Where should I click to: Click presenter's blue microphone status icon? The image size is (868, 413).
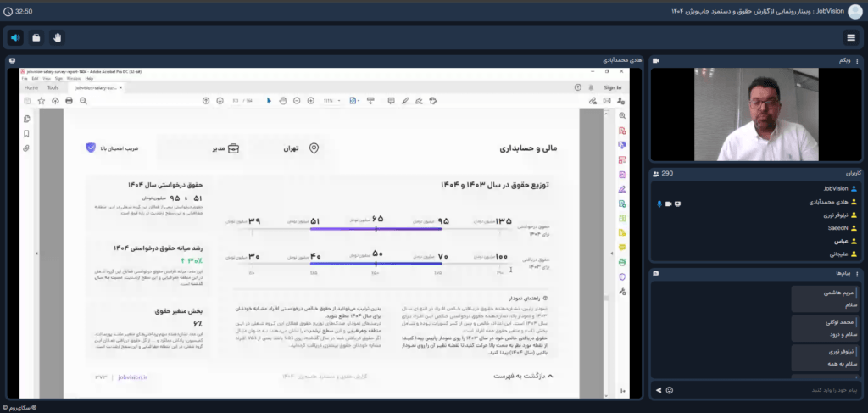tap(659, 204)
